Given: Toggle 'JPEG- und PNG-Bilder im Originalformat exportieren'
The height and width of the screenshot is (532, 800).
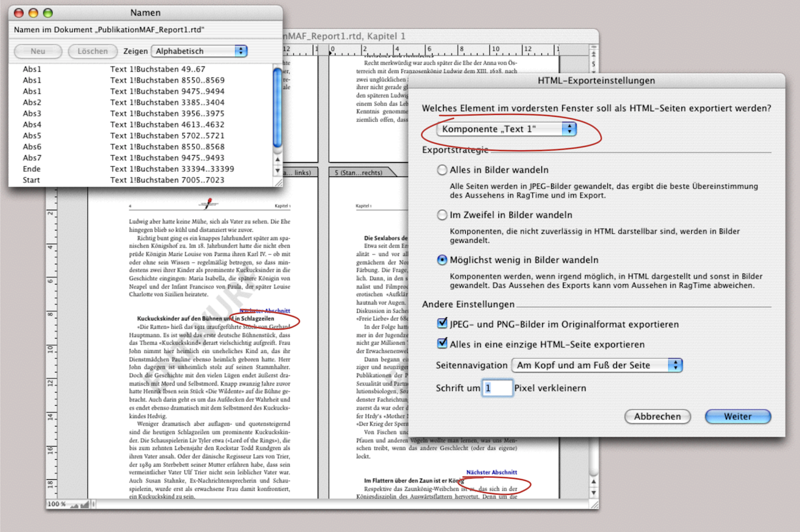Looking at the screenshot, I should 442,324.
